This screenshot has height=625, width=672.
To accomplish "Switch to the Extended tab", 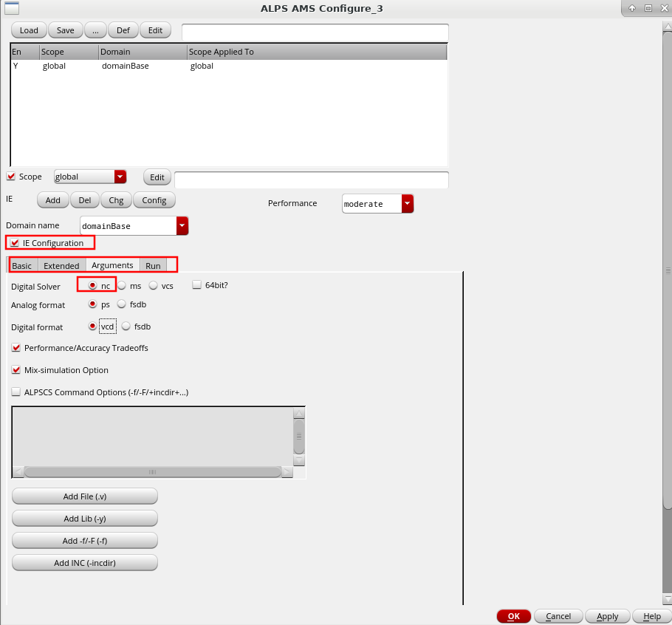I will [x=61, y=266].
